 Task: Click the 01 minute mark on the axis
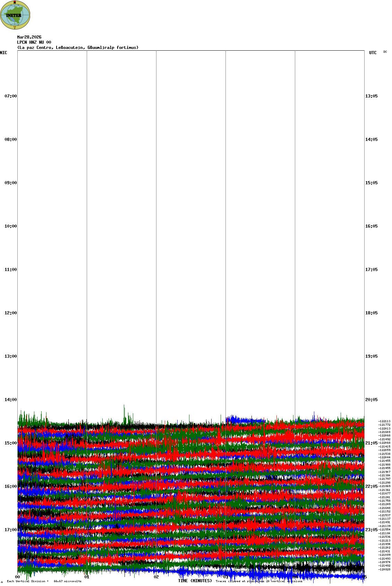(x=87, y=577)
